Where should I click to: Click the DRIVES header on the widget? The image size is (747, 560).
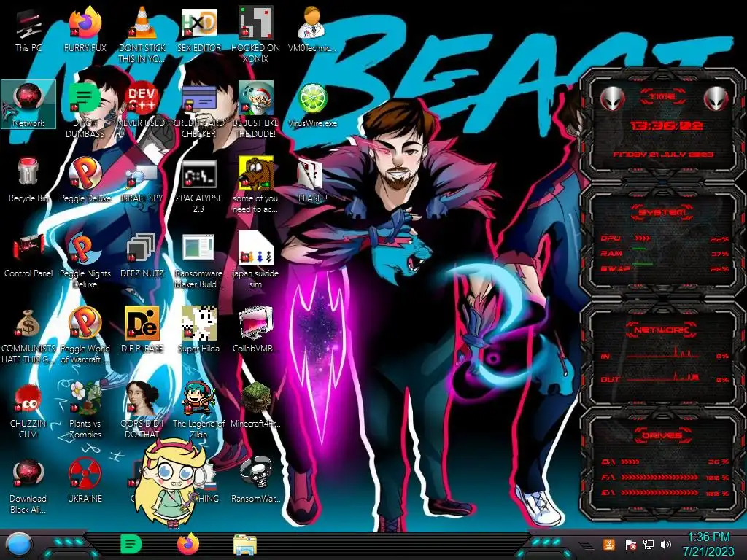coord(662,435)
